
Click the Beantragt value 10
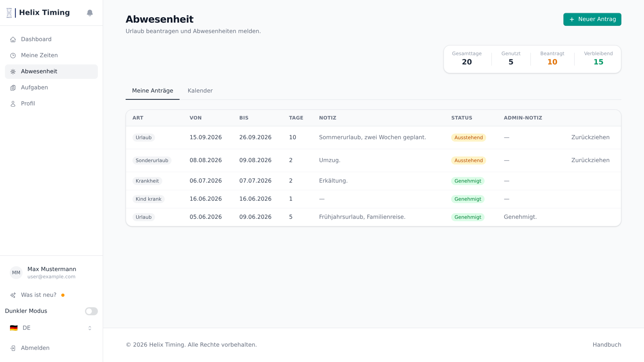(x=552, y=62)
